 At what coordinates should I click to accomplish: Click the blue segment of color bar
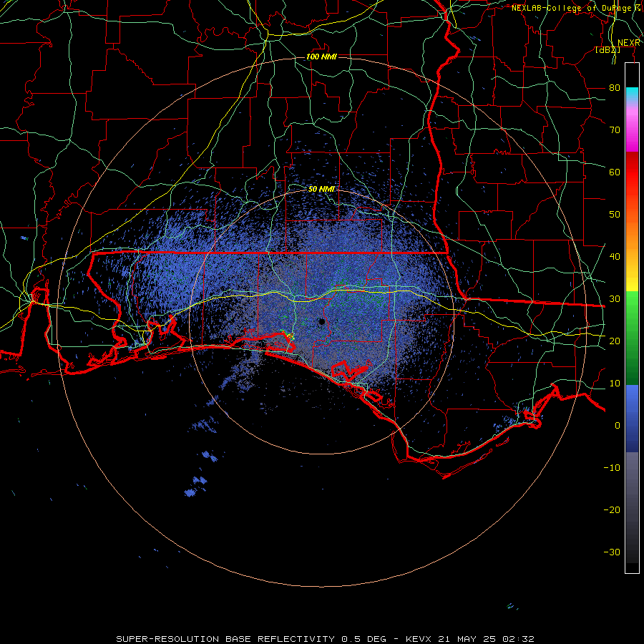(632, 417)
